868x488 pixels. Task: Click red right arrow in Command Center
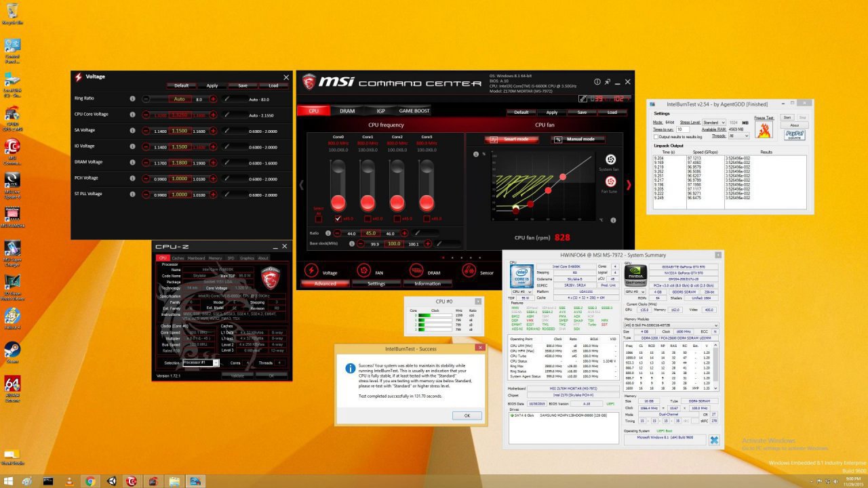tap(628, 184)
